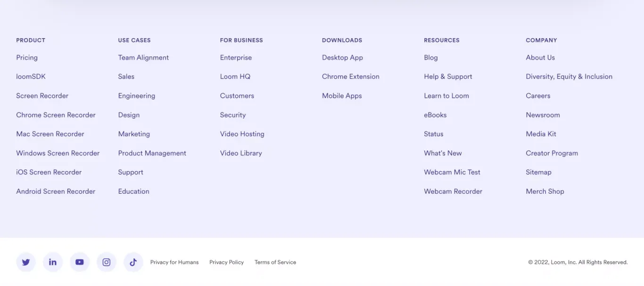This screenshot has width=644, height=286.
Task: Open the Webcam Mic Test link
Action: pyautogui.click(x=452, y=172)
